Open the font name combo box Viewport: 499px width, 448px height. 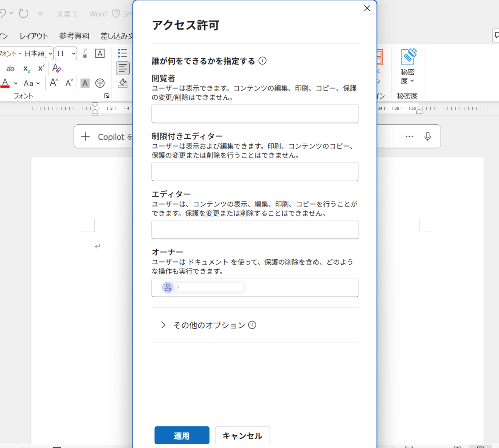[27, 54]
